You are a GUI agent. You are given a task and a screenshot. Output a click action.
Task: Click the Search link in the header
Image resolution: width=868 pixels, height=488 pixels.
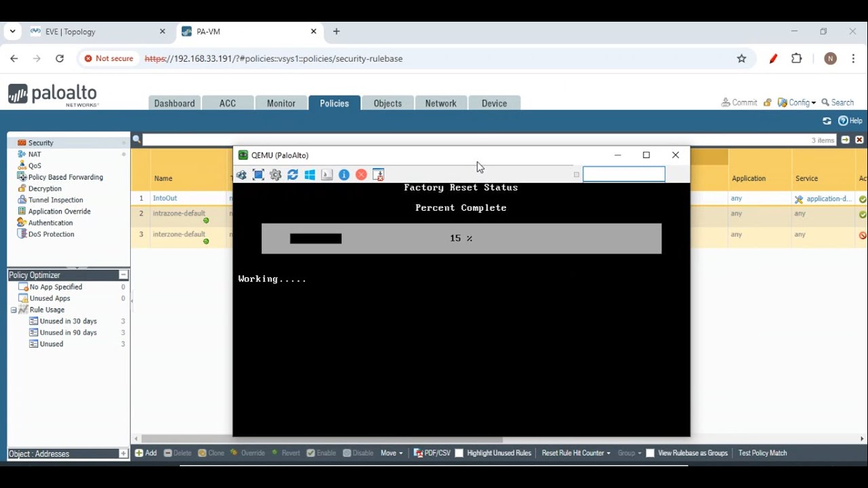click(x=837, y=103)
